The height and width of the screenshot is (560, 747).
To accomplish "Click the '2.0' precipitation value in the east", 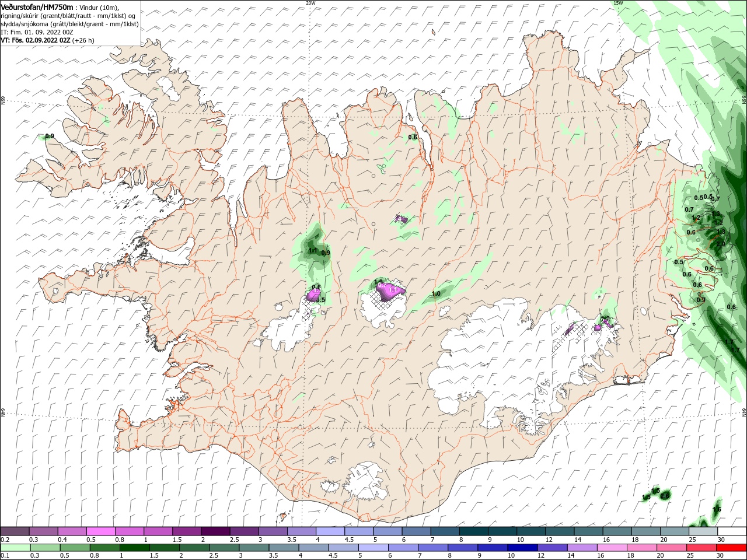I will point(720,244).
